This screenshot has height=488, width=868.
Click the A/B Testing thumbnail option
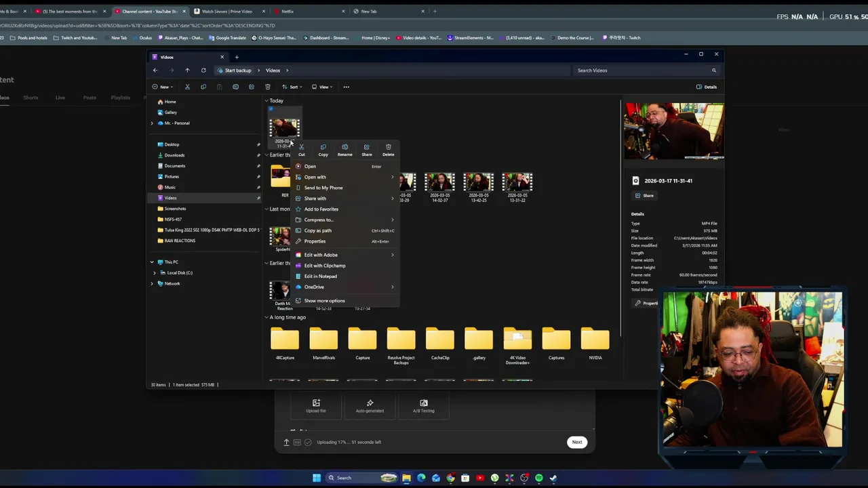[424, 405]
